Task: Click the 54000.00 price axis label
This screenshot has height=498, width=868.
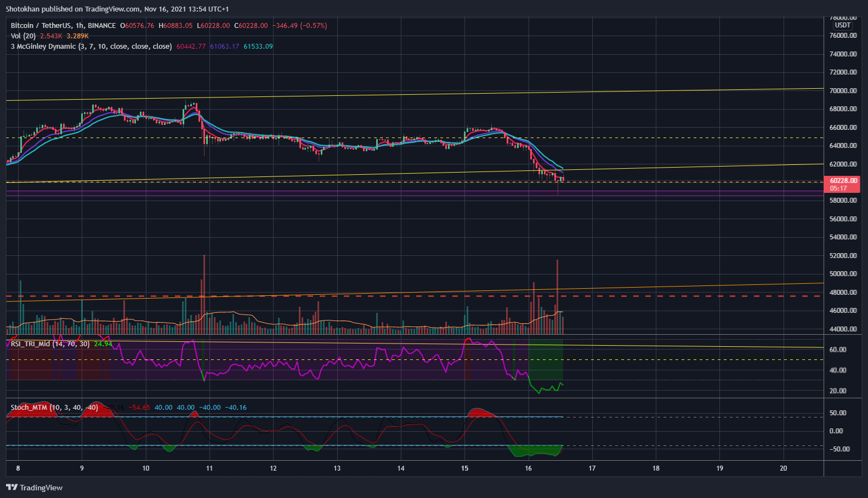Action: (x=843, y=237)
